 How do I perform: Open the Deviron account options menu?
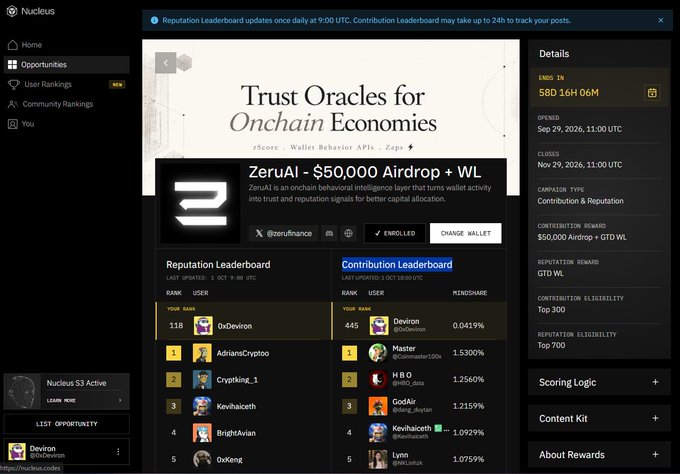pyautogui.click(x=118, y=451)
